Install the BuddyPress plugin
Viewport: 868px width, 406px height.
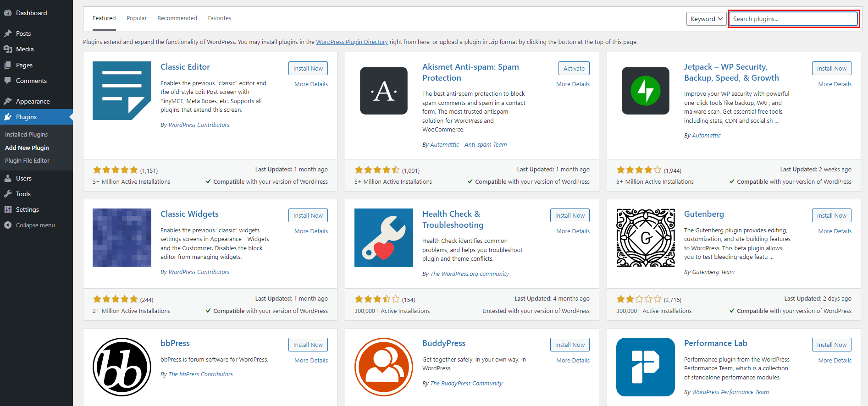click(570, 345)
